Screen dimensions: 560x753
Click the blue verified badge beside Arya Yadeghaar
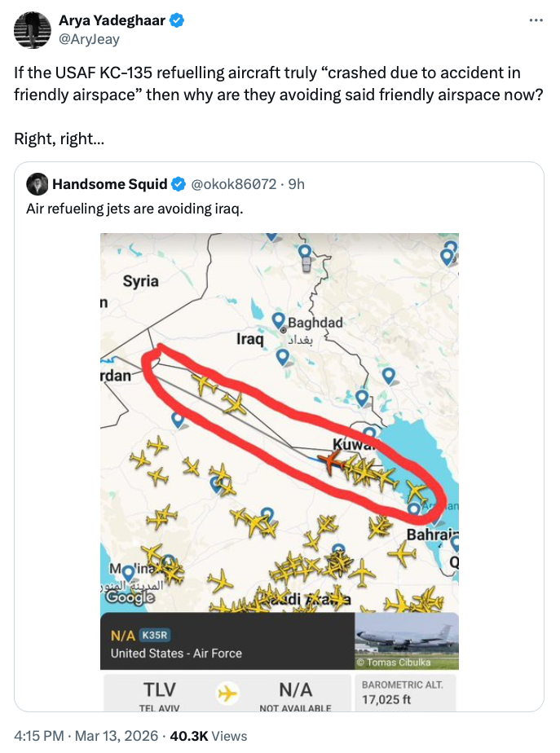tap(175, 20)
